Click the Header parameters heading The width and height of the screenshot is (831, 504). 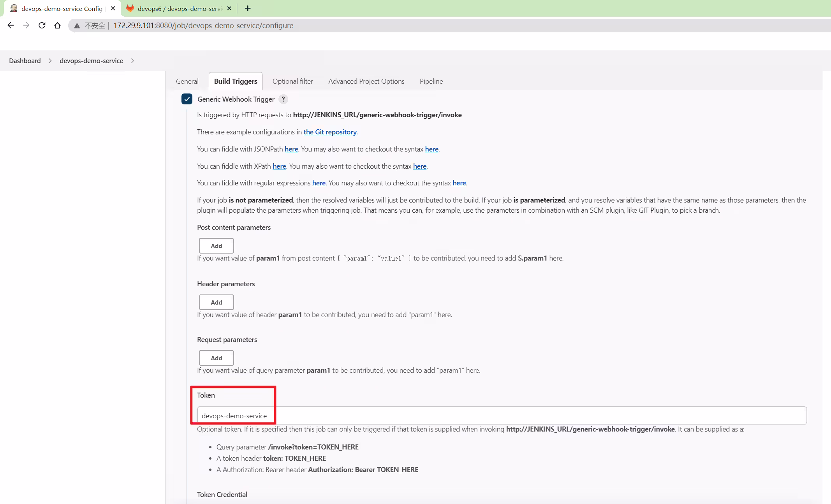click(x=226, y=284)
